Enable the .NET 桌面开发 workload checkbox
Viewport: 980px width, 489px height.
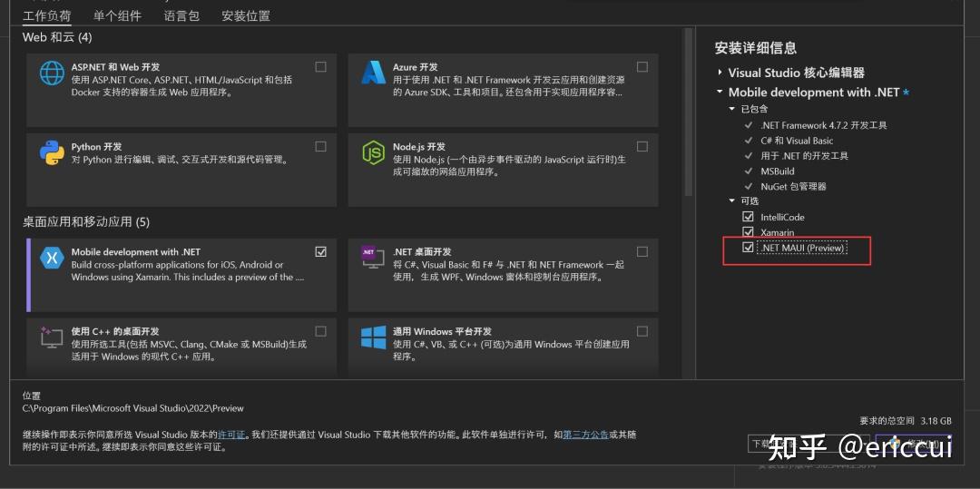(642, 251)
